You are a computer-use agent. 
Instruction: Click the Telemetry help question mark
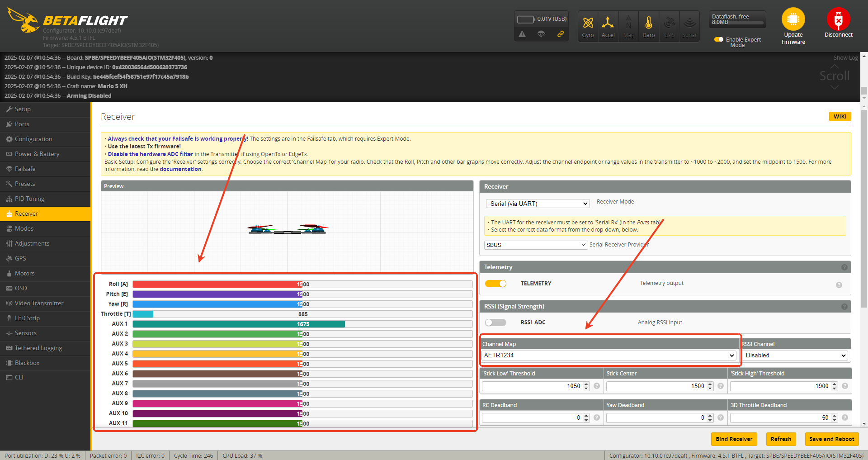844,267
